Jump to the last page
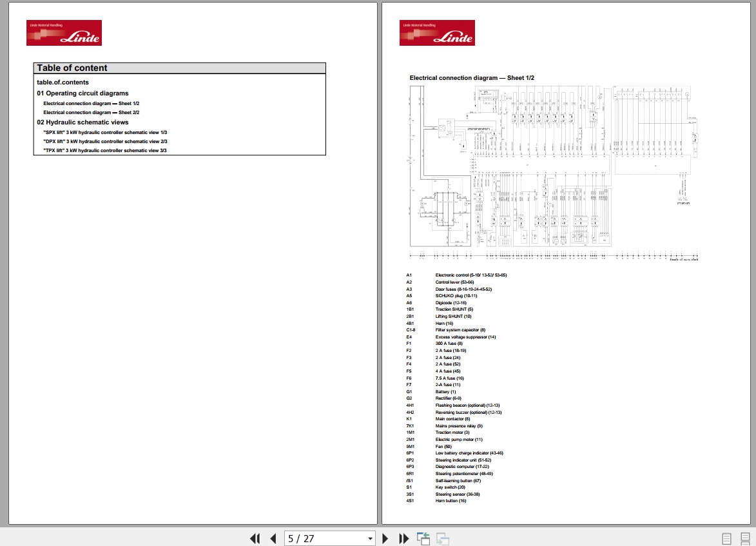This screenshot has width=756, height=546. pos(403,538)
